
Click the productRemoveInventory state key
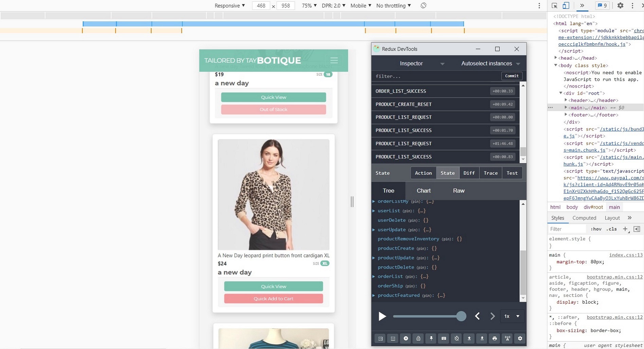(408, 239)
